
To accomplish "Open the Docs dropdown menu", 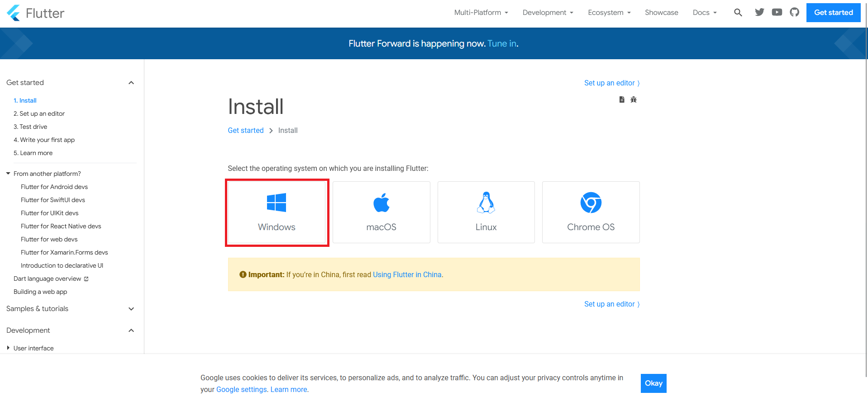I will tap(705, 13).
